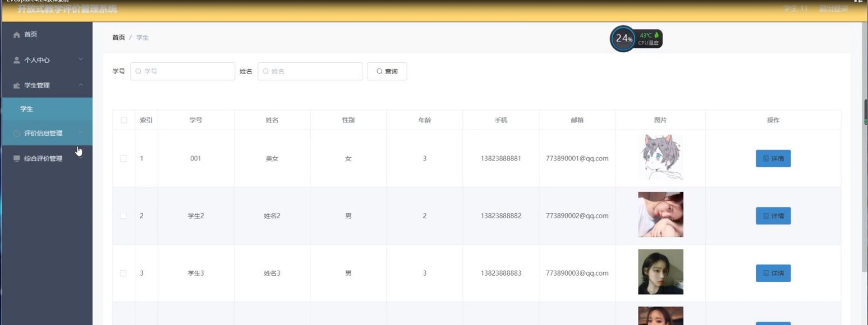Image resolution: width=868 pixels, height=325 pixels.
Task: Select the checkbox for 学生2 row
Action: [x=124, y=216]
